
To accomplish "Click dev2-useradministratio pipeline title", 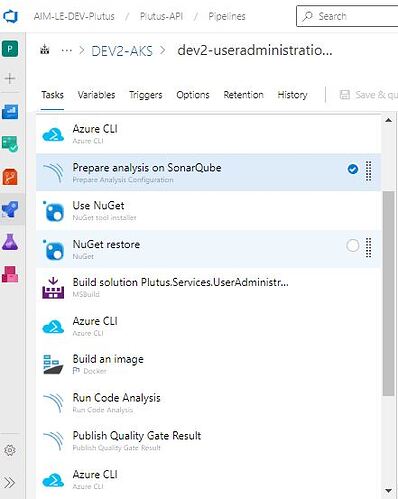I will (255, 51).
